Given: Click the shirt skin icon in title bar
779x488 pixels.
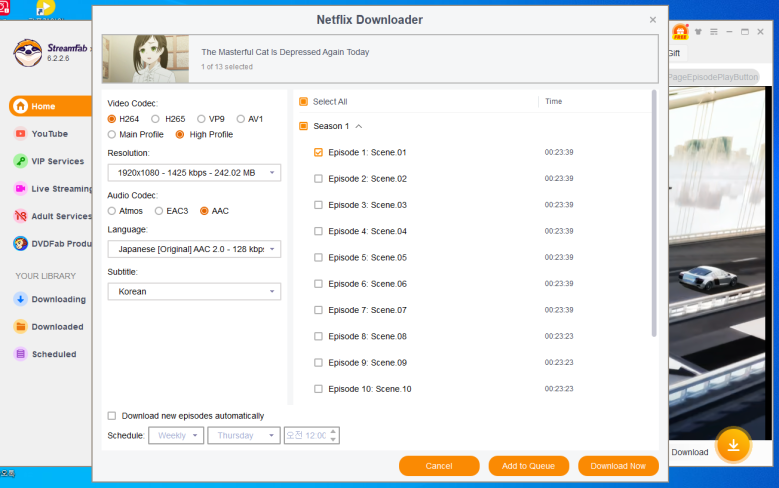Looking at the screenshot, I should click(x=698, y=32).
